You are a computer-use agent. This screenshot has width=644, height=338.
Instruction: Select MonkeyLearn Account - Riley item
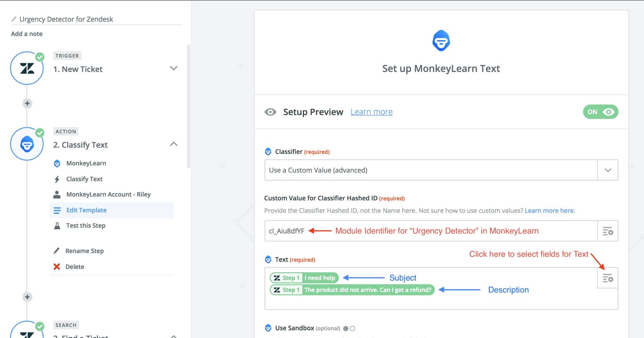tap(108, 194)
